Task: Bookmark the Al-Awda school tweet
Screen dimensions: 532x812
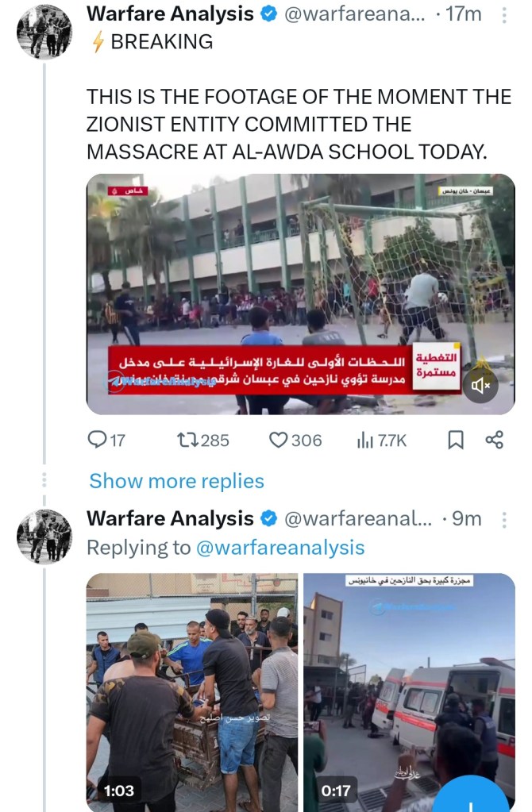Action: click(455, 441)
